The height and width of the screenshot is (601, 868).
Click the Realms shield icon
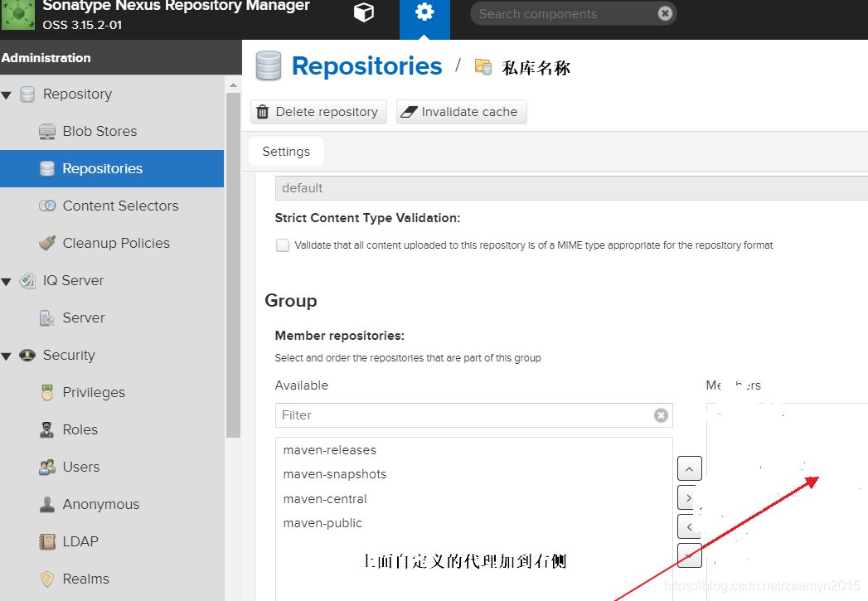(47, 579)
